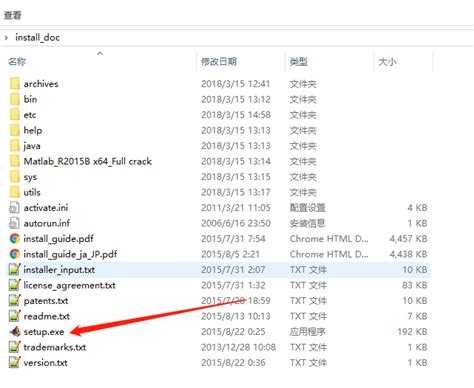Select the file name activate.ini
The image size is (474, 388).
[46, 208]
